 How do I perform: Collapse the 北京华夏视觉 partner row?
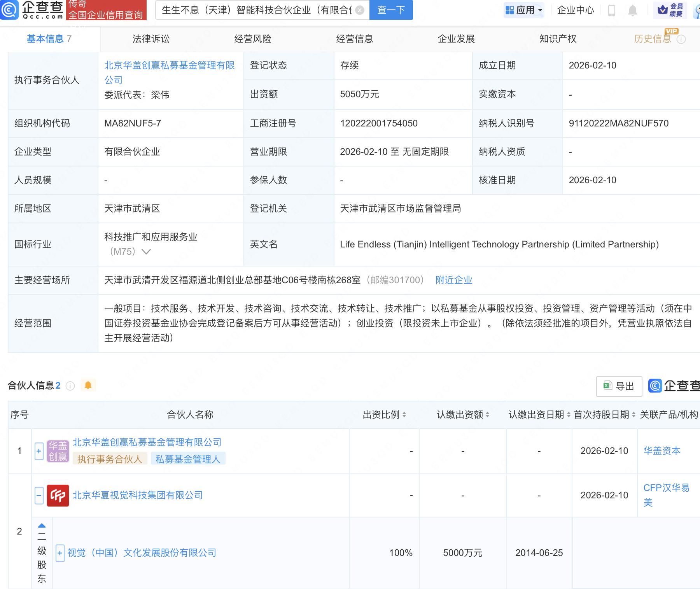[x=39, y=496]
